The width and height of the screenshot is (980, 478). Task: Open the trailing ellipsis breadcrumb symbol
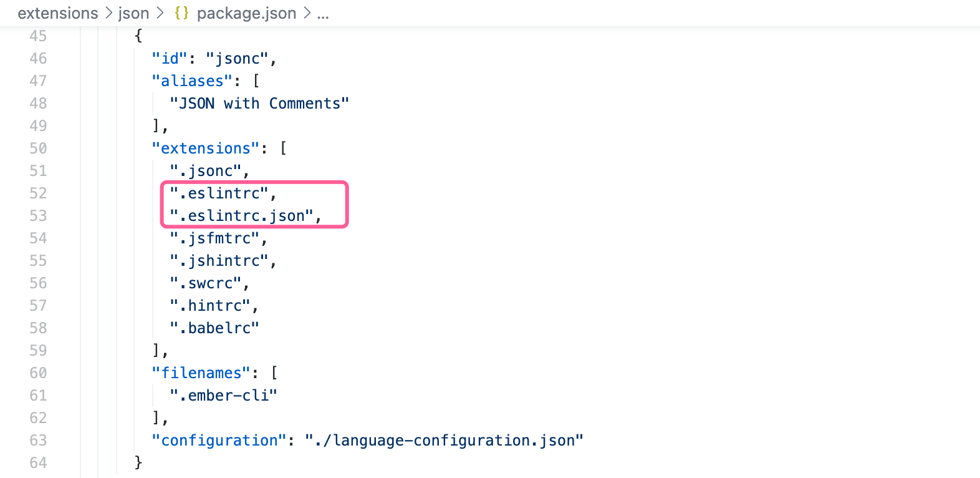click(x=323, y=15)
